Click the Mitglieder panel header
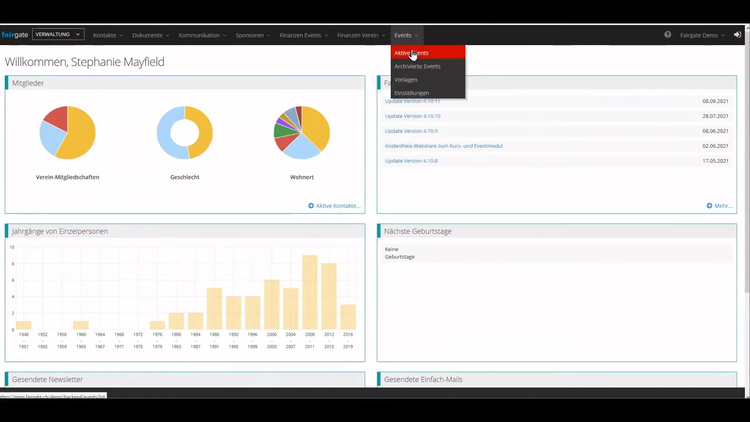750x422 pixels. [185, 83]
